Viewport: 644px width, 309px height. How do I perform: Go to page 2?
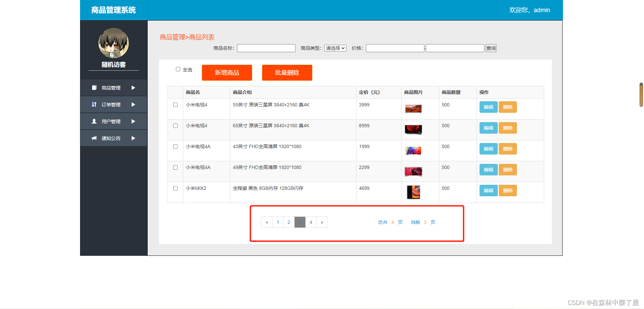[x=289, y=222]
